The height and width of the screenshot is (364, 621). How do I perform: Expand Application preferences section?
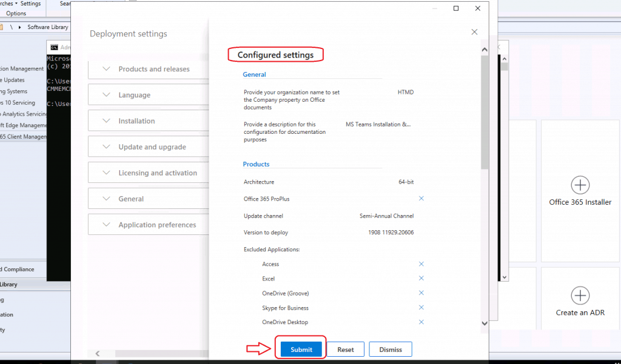(x=149, y=225)
